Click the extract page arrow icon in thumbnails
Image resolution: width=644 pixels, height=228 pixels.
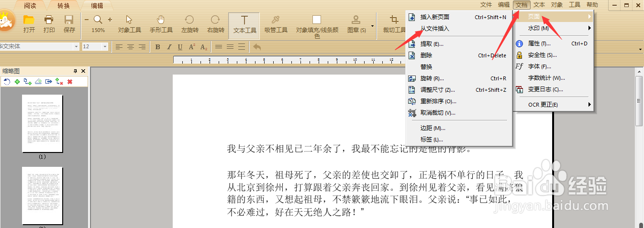click(49, 82)
